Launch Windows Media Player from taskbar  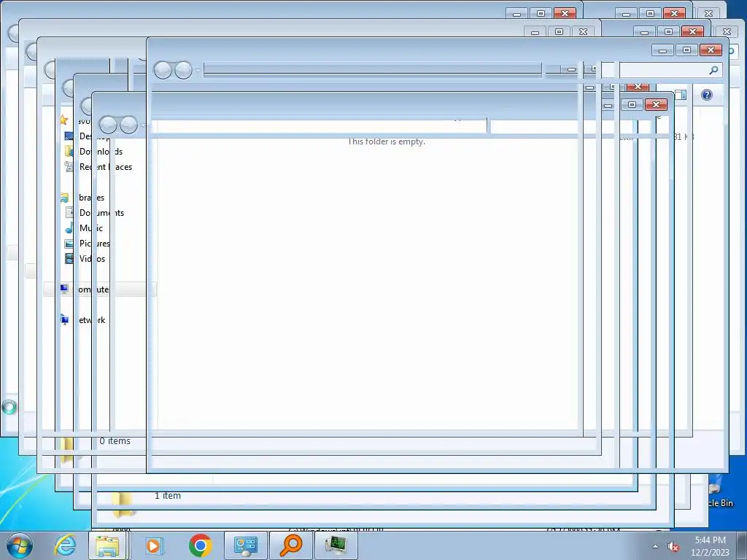click(x=154, y=545)
